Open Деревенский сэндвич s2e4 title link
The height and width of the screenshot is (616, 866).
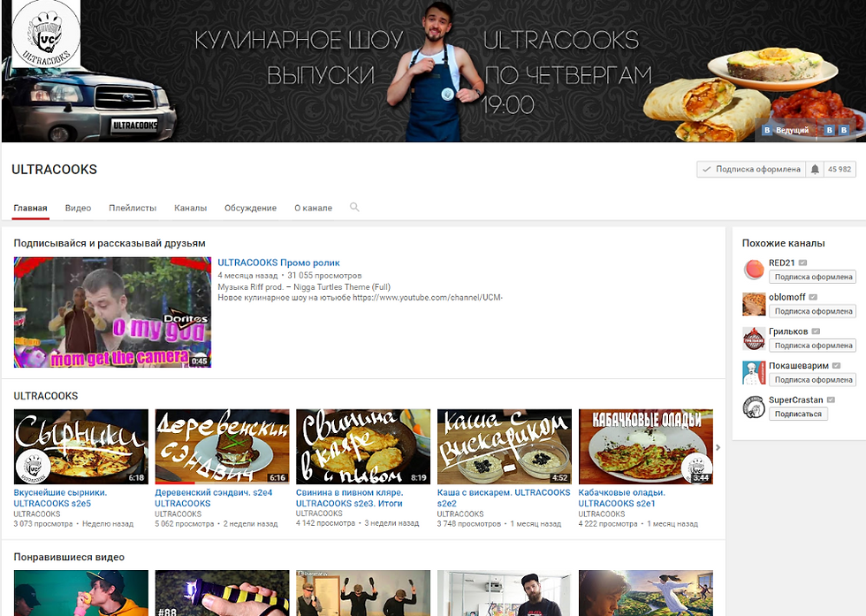214,498
